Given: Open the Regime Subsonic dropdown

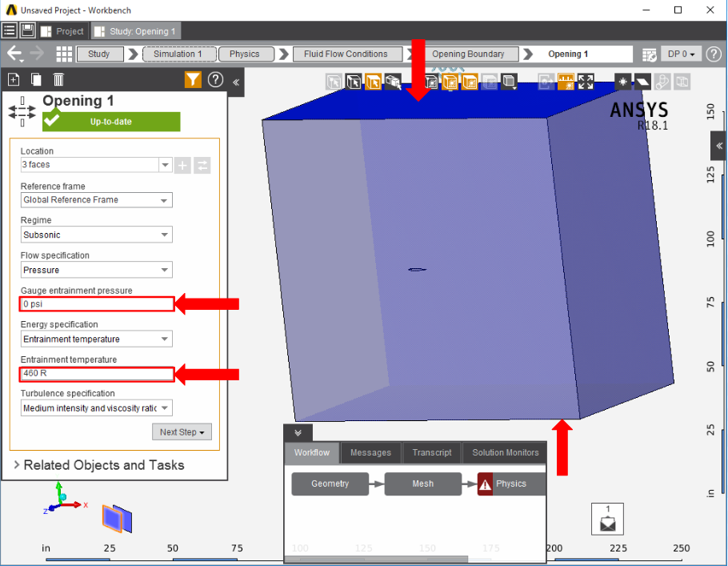Looking at the screenshot, I should coord(97,235).
